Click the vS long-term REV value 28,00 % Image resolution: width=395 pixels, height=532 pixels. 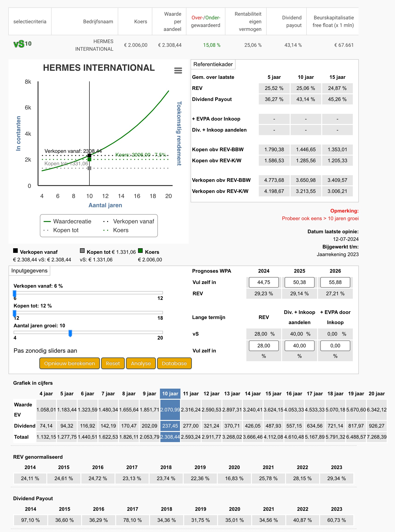263,334
